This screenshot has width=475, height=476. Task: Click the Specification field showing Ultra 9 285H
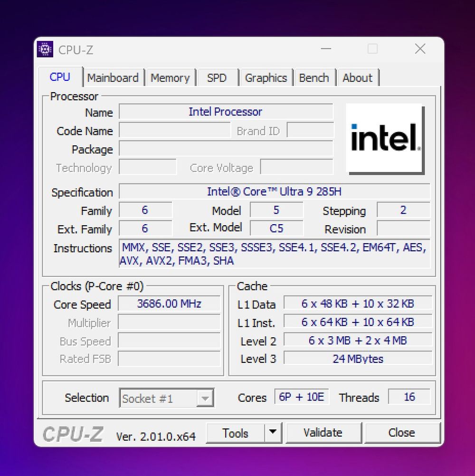click(274, 192)
